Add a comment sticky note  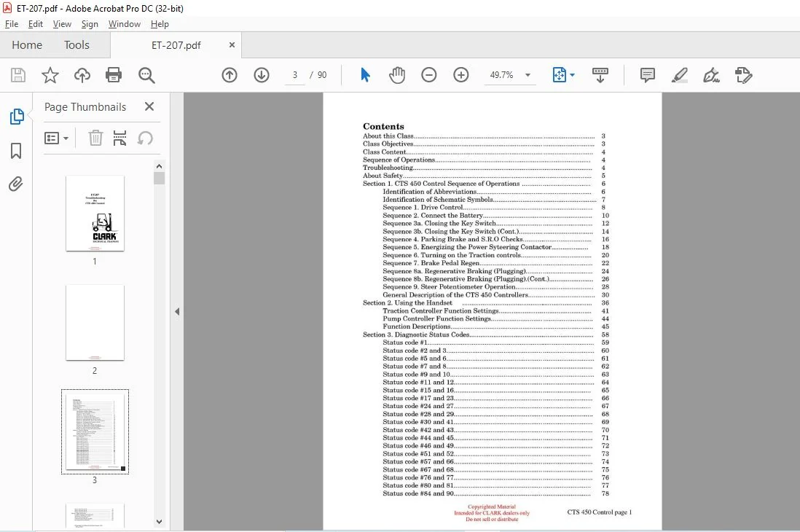648,75
